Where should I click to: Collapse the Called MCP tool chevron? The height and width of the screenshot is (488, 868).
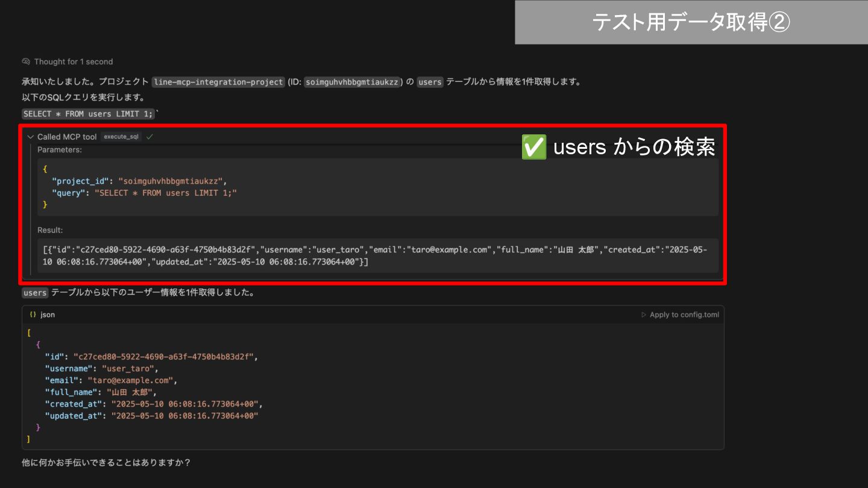tap(30, 137)
